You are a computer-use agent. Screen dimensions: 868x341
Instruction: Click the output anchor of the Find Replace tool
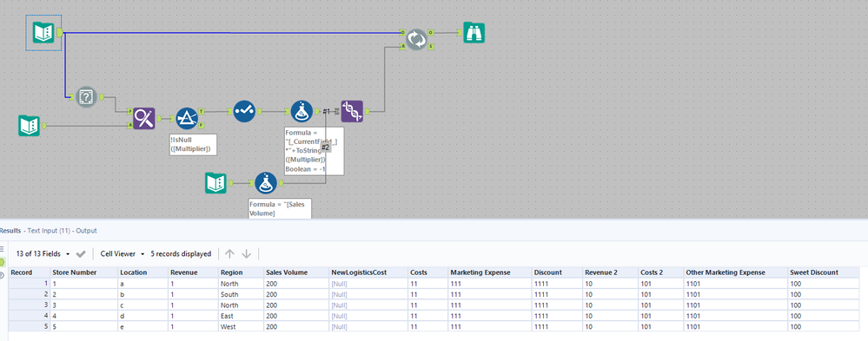[158, 118]
